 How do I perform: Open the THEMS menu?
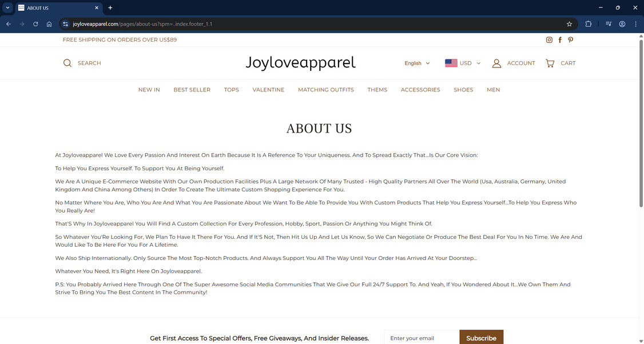377,90
